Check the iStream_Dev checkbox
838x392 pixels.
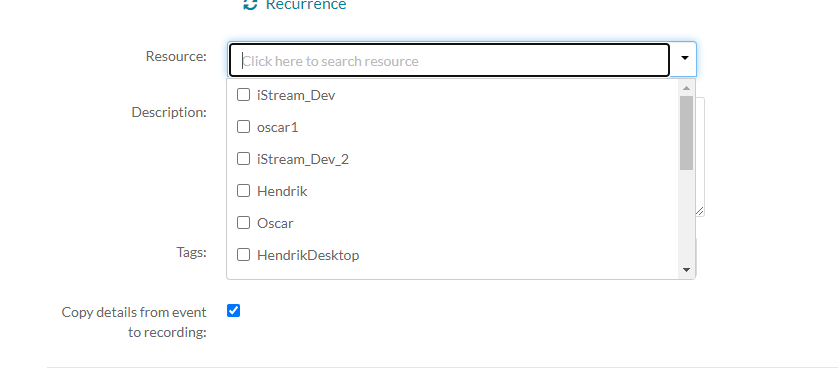[x=243, y=95]
